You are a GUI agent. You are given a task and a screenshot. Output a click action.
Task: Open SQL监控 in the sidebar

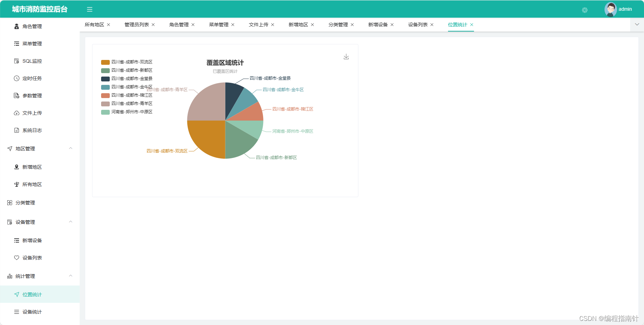[40, 61]
